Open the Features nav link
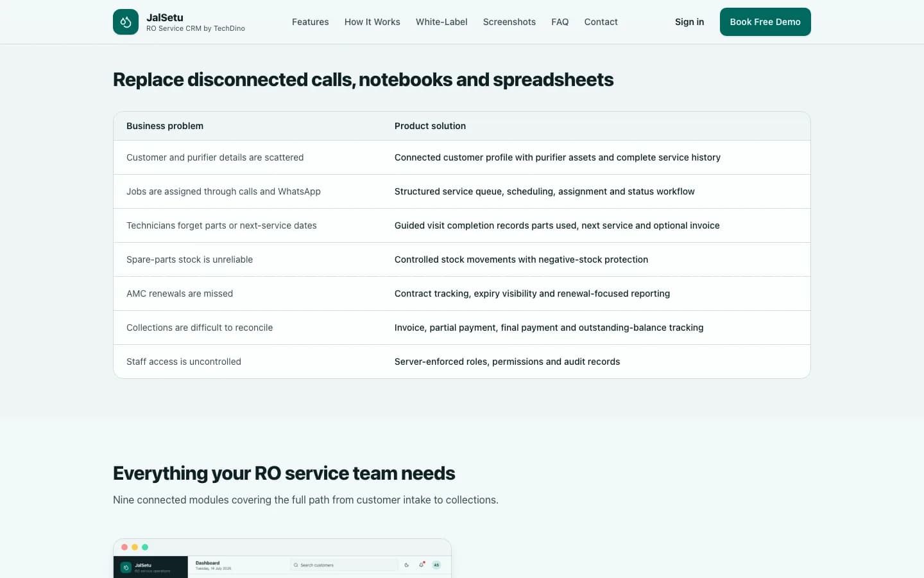Image resolution: width=924 pixels, height=578 pixels. pyautogui.click(x=311, y=22)
